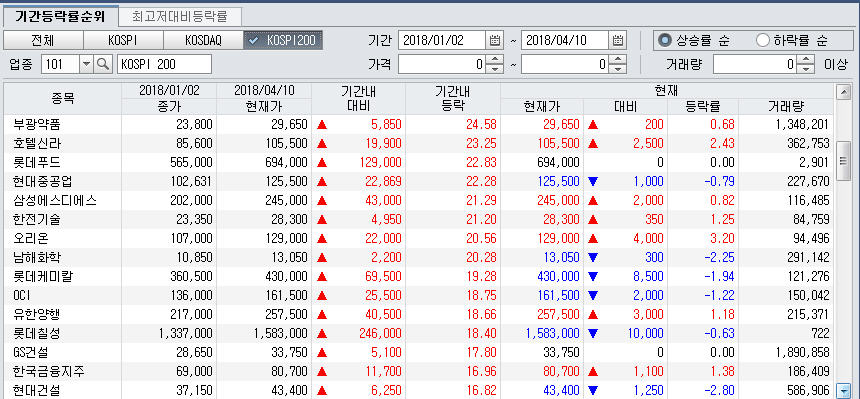
Task: Click the 거래량 spinner control
Action: (x=805, y=64)
